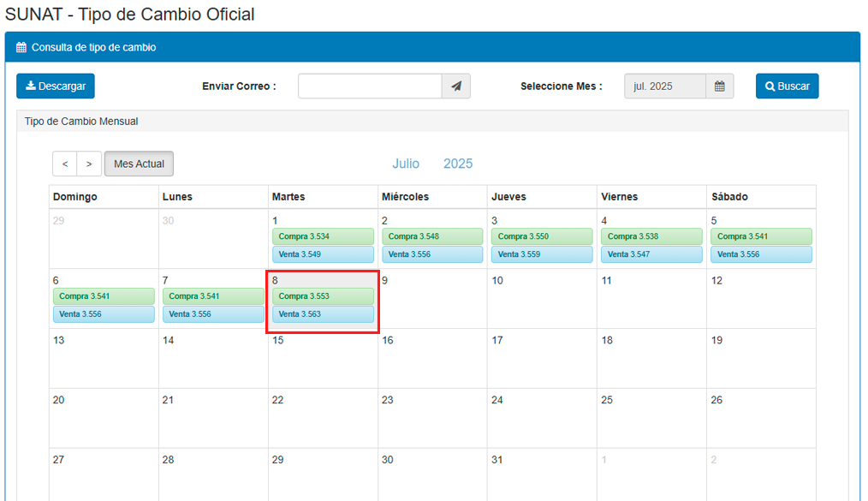The image size is (868, 501).
Task: Select Venta 3.547 on July 4
Action: tap(651, 254)
